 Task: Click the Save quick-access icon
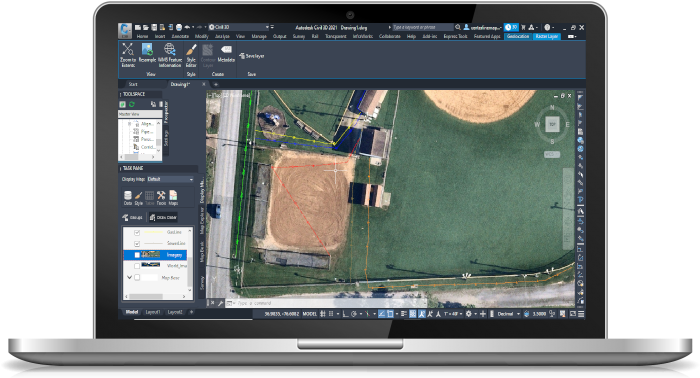click(x=154, y=27)
